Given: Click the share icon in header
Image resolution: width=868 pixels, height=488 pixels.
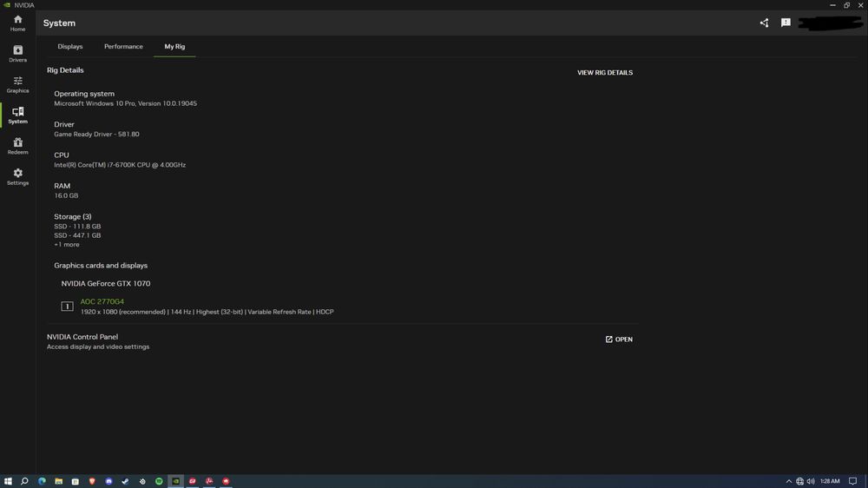Looking at the screenshot, I should pyautogui.click(x=764, y=23).
